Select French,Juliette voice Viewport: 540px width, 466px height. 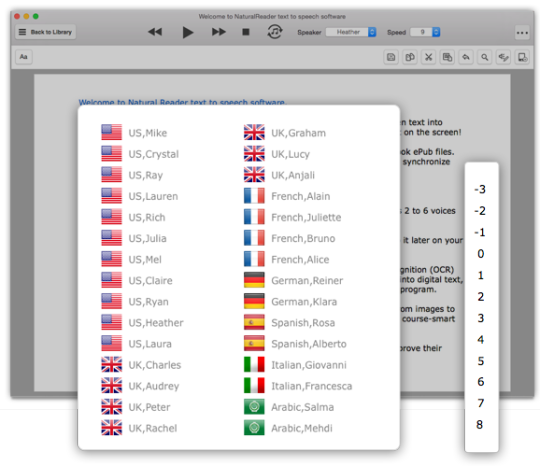click(293, 217)
